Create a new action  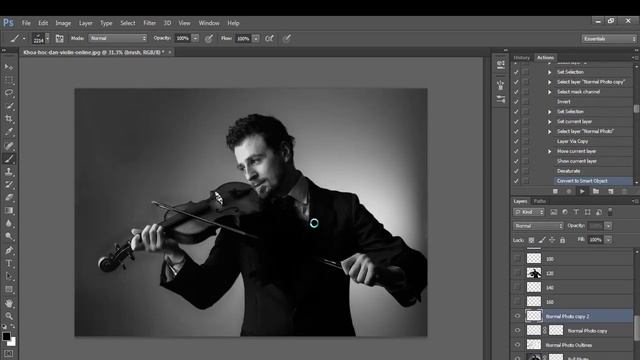coord(611,191)
